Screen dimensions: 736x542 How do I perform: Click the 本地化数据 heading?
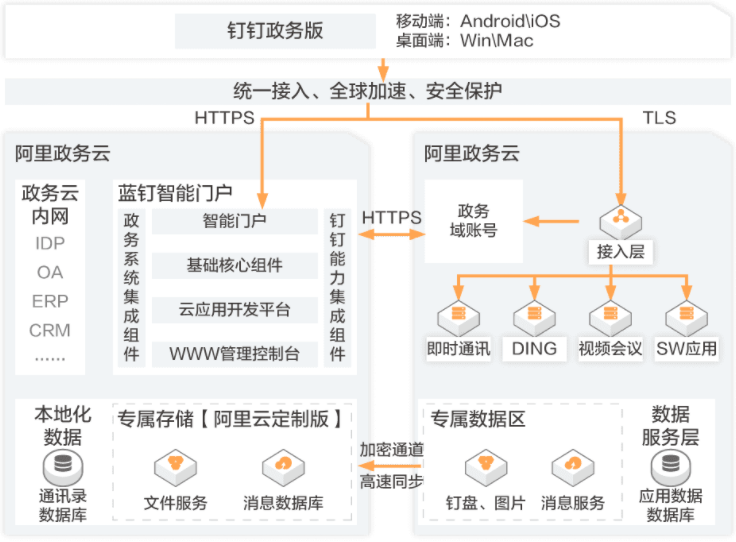tap(63, 426)
